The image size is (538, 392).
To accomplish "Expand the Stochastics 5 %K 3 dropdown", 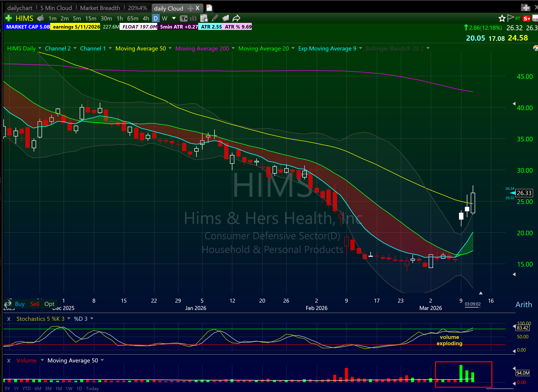I will (69, 319).
